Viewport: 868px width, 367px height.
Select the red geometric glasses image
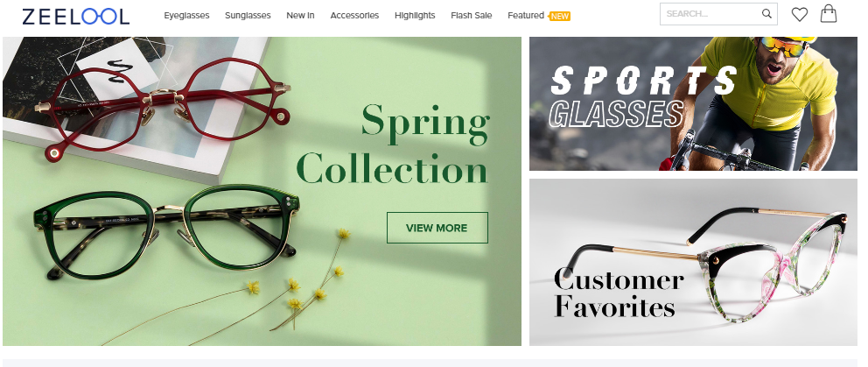[162, 105]
